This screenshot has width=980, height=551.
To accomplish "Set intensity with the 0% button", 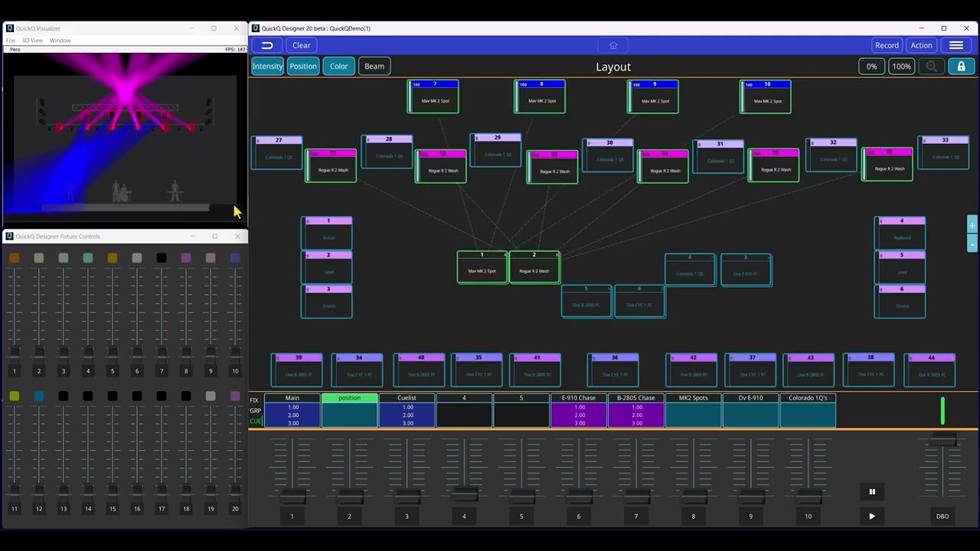I will 871,67.
